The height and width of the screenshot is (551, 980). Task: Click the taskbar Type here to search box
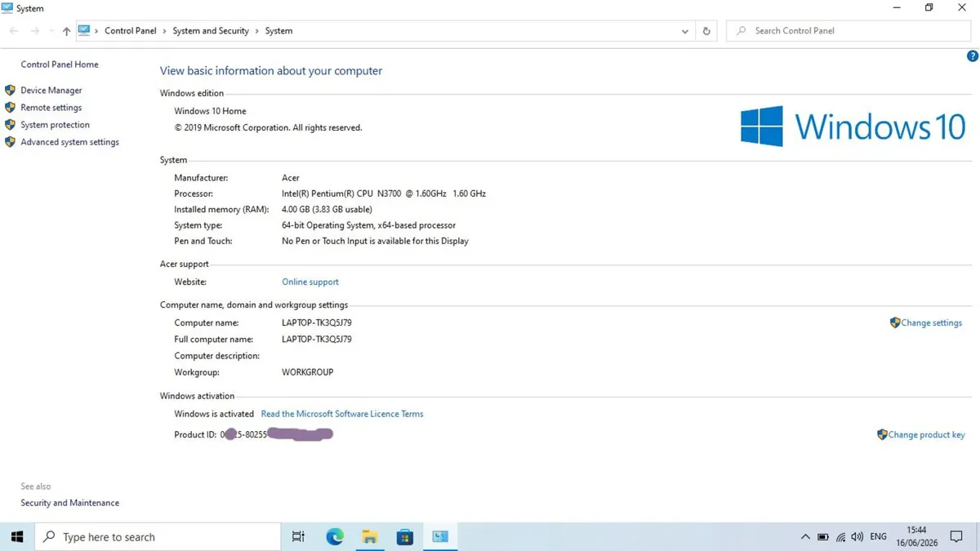click(158, 536)
